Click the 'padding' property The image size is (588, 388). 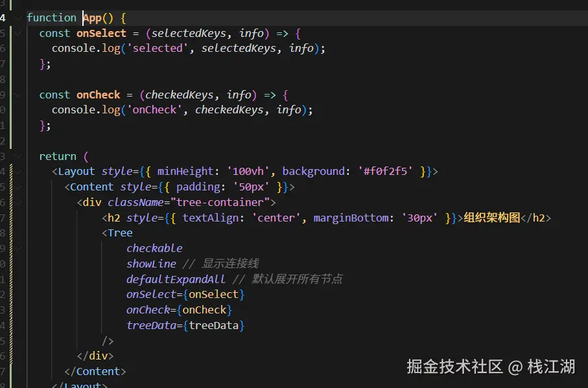pos(198,187)
